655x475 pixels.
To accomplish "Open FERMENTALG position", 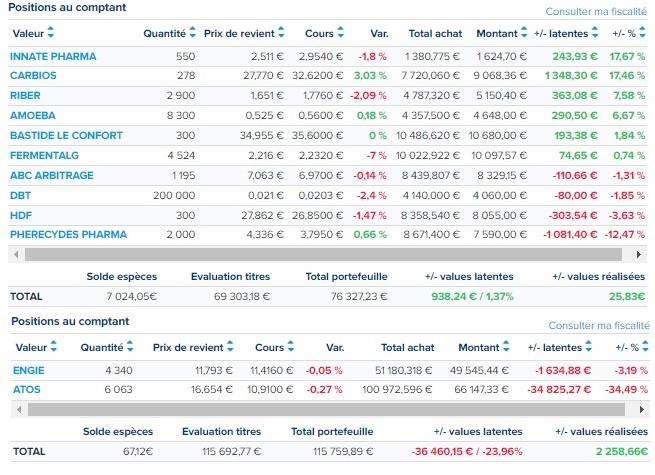I will [x=44, y=156].
